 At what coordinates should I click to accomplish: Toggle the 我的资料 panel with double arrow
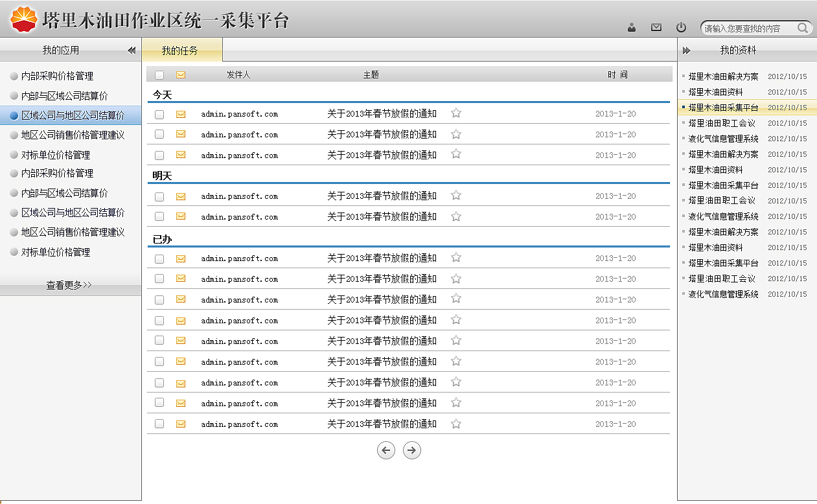pyautogui.click(x=687, y=50)
